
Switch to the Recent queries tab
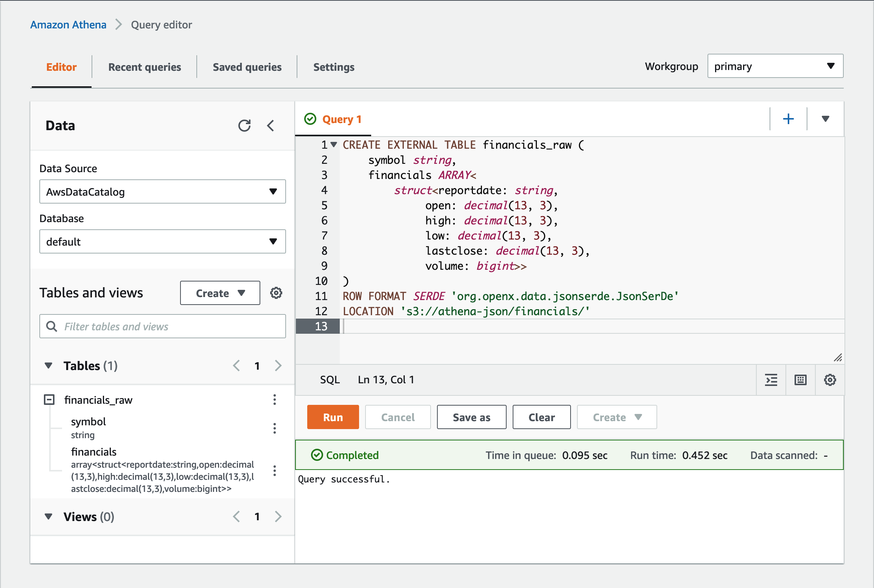[145, 67]
